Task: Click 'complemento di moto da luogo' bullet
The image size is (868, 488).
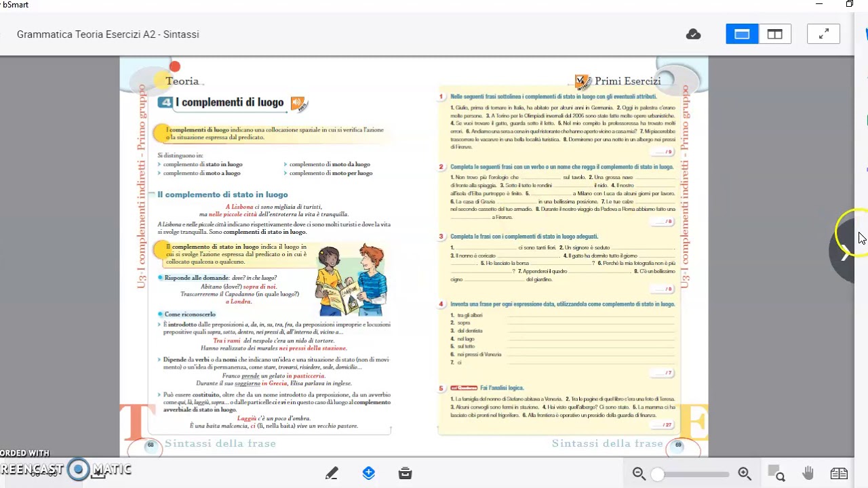Action: pos(330,165)
